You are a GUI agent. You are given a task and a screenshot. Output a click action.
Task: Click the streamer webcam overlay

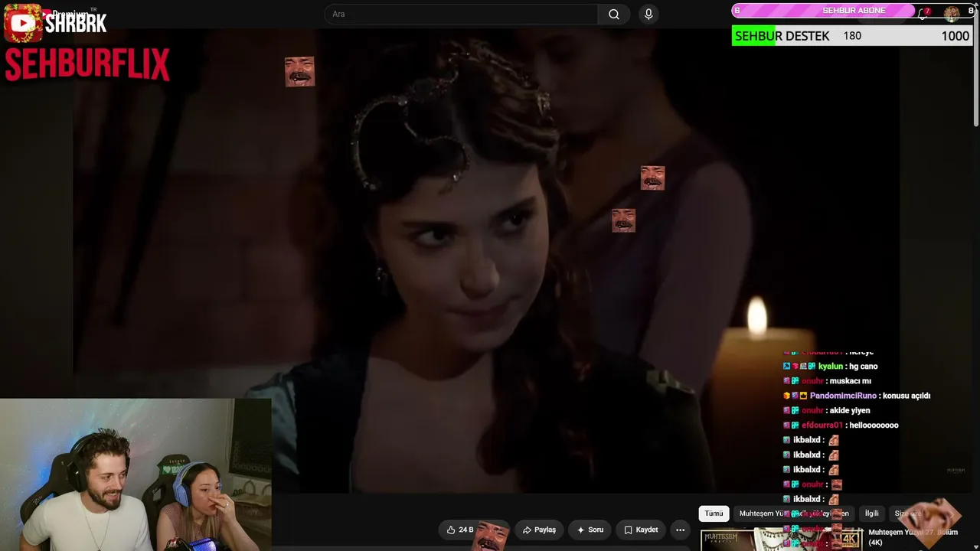(x=136, y=474)
